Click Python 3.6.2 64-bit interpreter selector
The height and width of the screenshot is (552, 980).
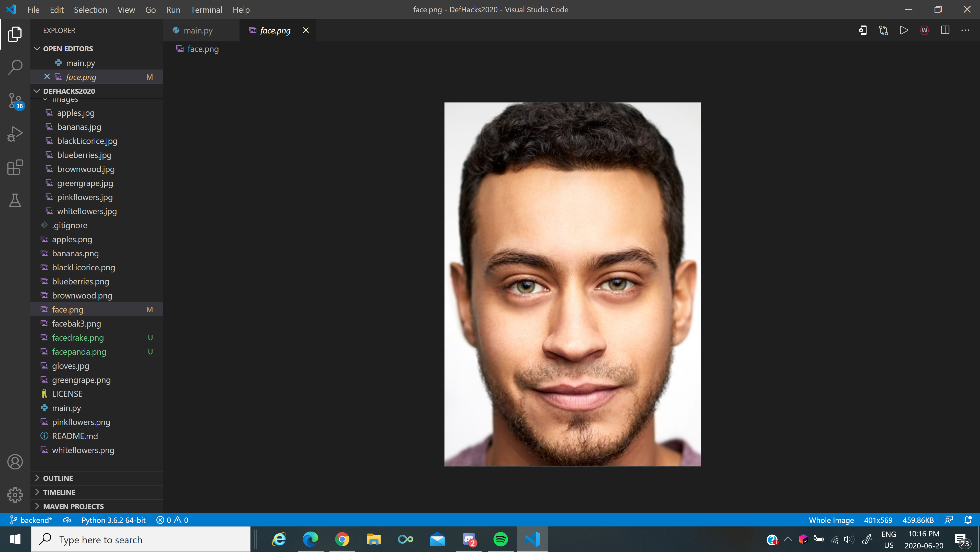(x=113, y=520)
